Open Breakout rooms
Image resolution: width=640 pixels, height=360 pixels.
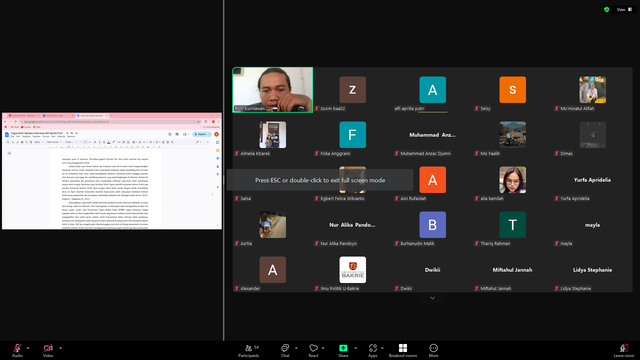click(403, 350)
